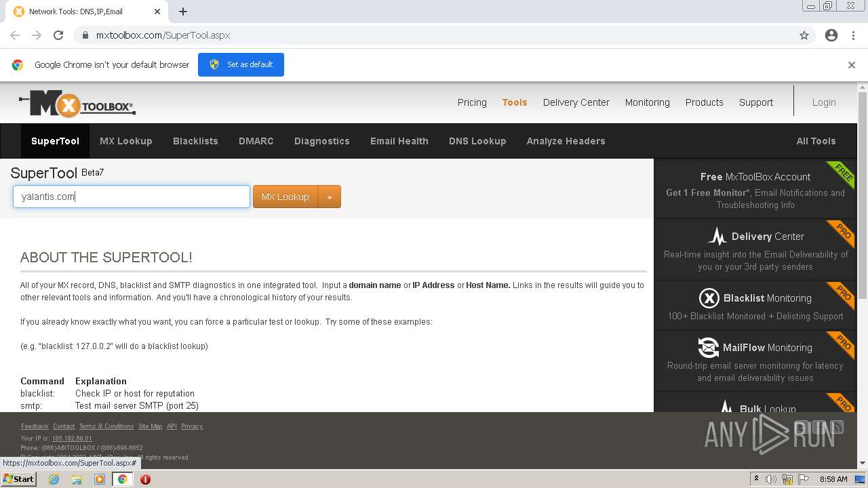
Task: Click the Windows Start button
Action: (x=19, y=479)
